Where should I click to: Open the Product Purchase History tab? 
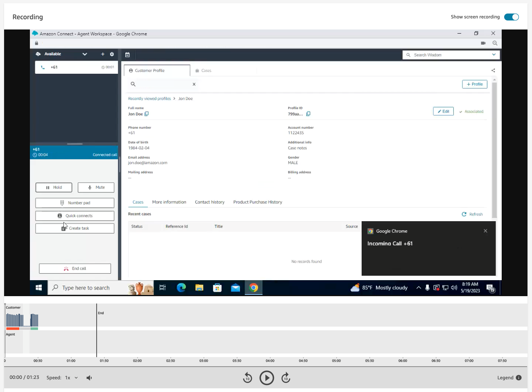tap(258, 202)
